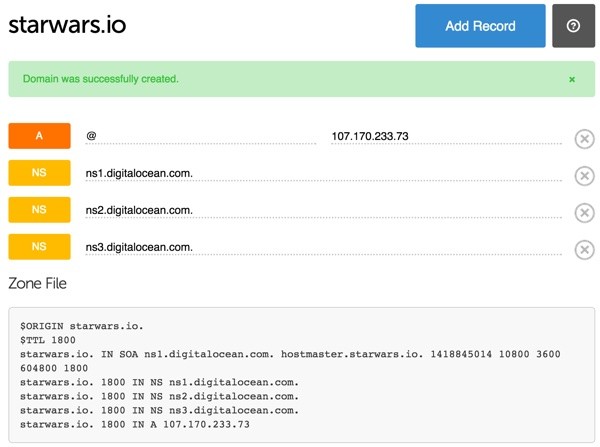The height and width of the screenshot is (447, 600).
Task: Select the orange A record type badge
Action: (39, 135)
